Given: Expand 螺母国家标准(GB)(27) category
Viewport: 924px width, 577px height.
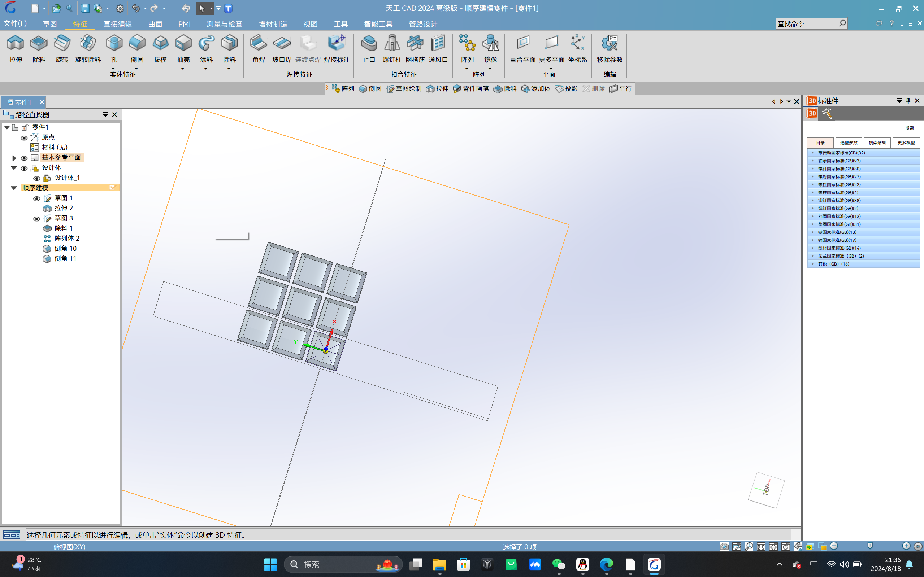Looking at the screenshot, I should [812, 177].
